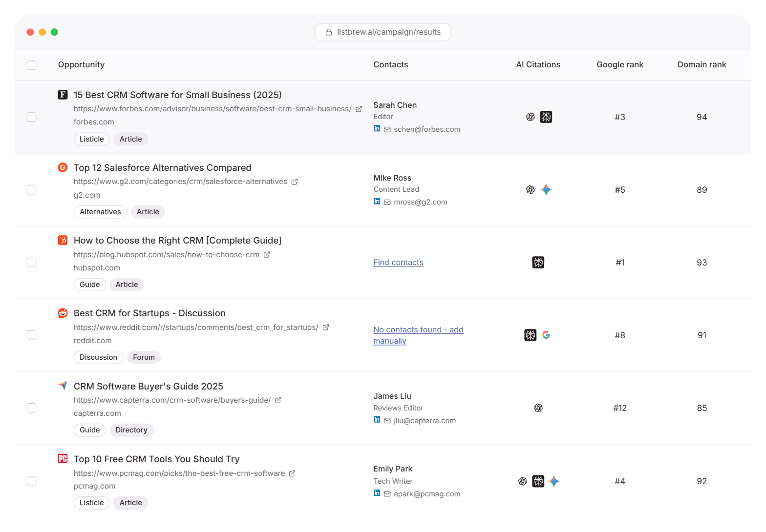Check the box for the Forbes CRM listicle
The width and height of the screenshot is (766, 532).
(x=32, y=117)
